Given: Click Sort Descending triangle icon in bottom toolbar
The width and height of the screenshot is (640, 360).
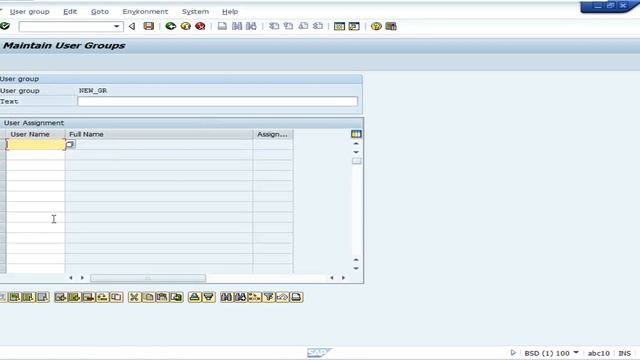Looking at the screenshot, I should (209, 297).
